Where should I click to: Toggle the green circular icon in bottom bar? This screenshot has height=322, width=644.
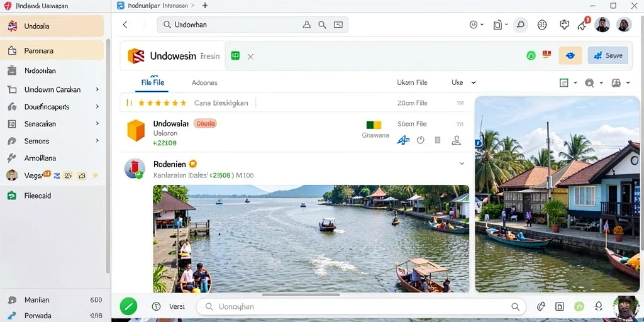pyautogui.click(x=579, y=306)
